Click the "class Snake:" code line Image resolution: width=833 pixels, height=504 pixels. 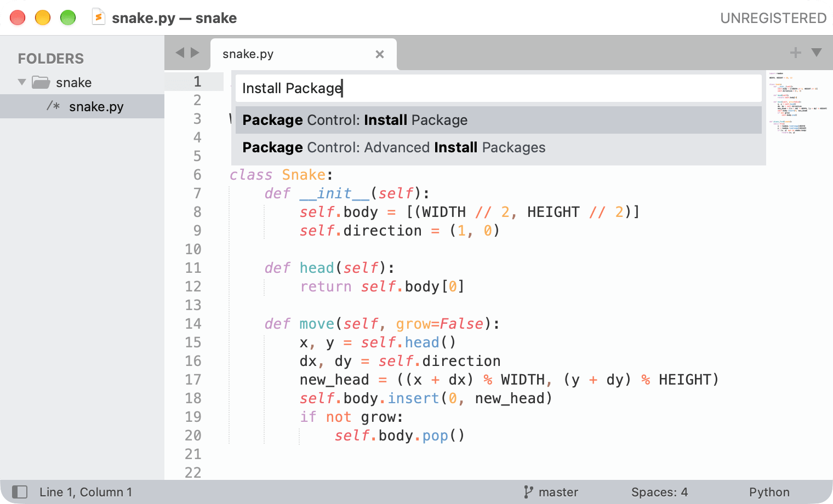click(x=281, y=175)
